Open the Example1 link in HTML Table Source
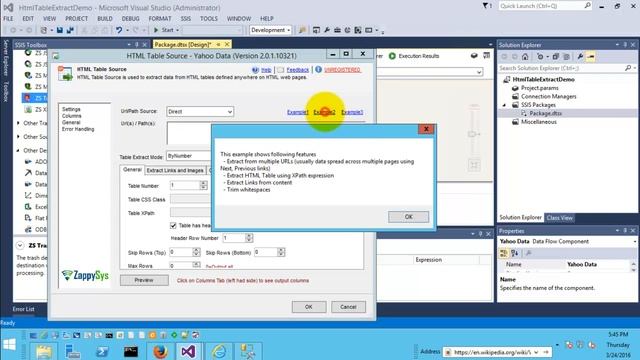Viewport: 640px width, 360px height. 298,112
